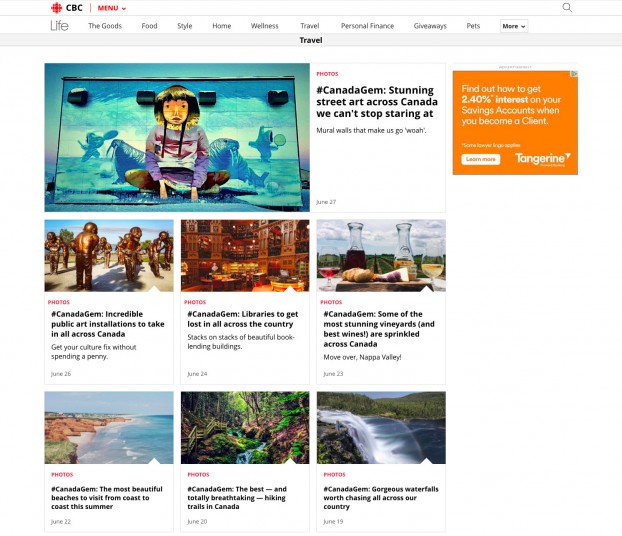Viewport: 622px width, 536px height.
Task: Open headline on libraries to get lost in
Action: 243,319
